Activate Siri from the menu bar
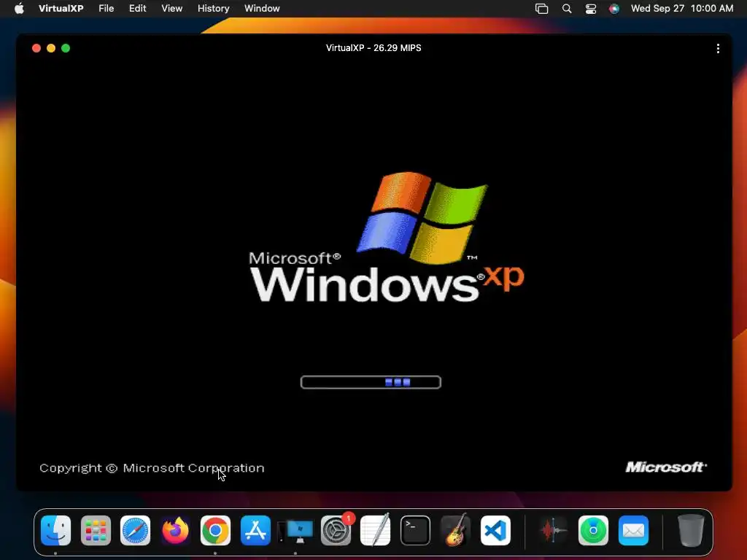747x560 pixels. 614,9
